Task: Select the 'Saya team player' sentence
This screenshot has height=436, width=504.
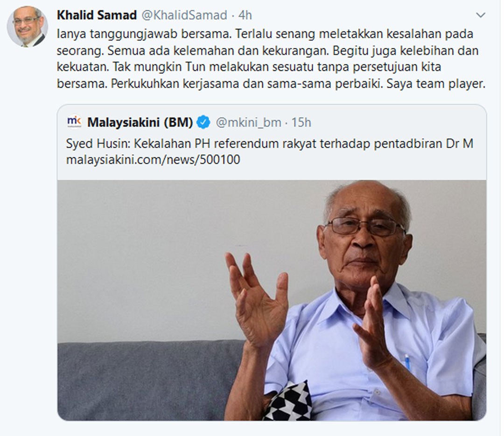Action: pos(435,84)
